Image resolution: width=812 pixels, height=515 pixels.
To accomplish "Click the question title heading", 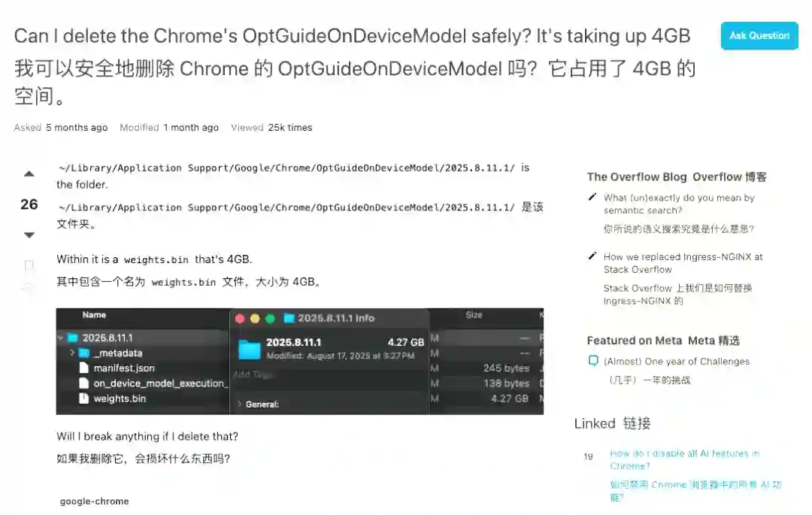I will pyautogui.click(x=352, y=36).
